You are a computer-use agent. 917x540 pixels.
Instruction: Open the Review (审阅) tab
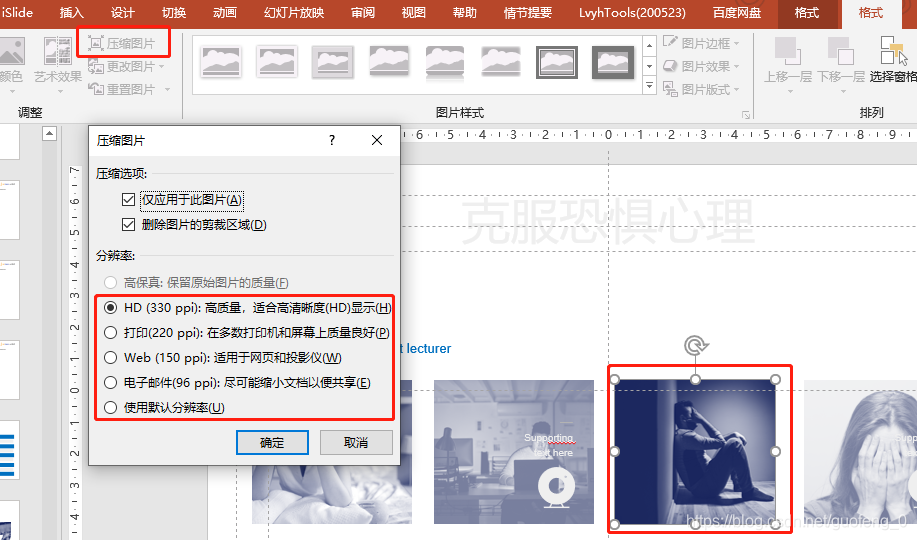pos(363,13)
